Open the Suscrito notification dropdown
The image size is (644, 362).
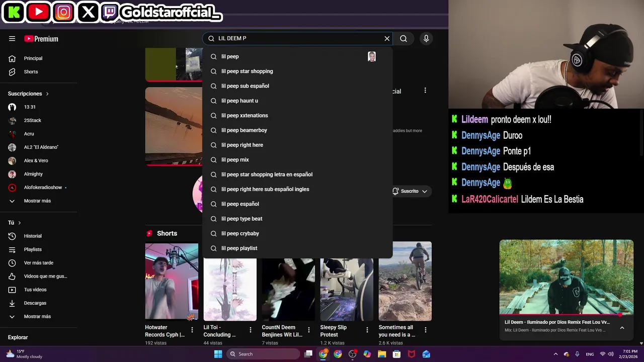[x=412, y=191]
